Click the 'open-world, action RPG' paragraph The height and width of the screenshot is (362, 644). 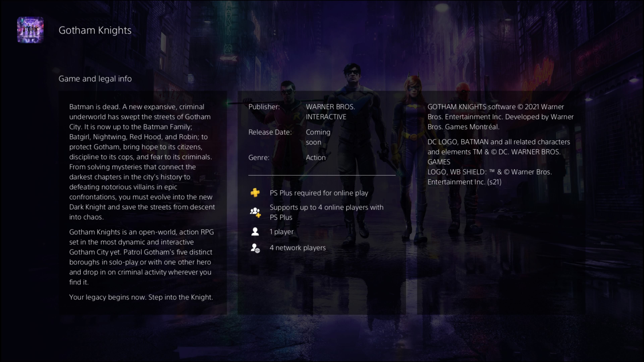pyautogui.click(x=142, y=257)
